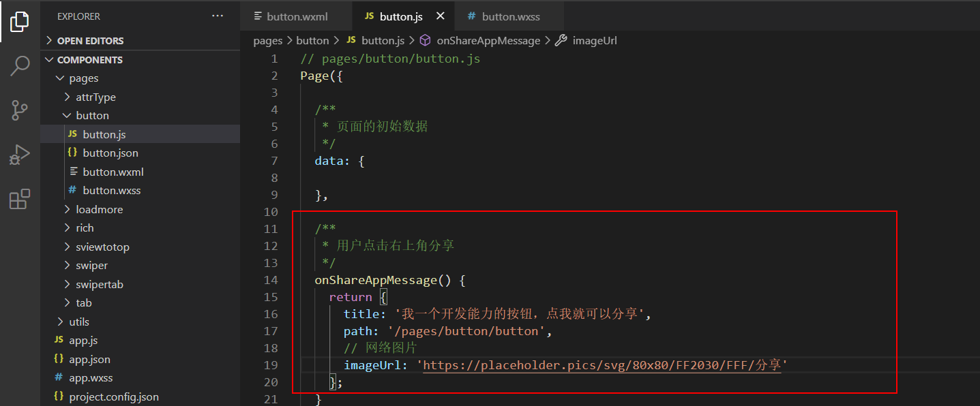Open app.js in the file tree
Viewport: 980px width, 406px height.
pyautogui.click(x=140, y=341)
